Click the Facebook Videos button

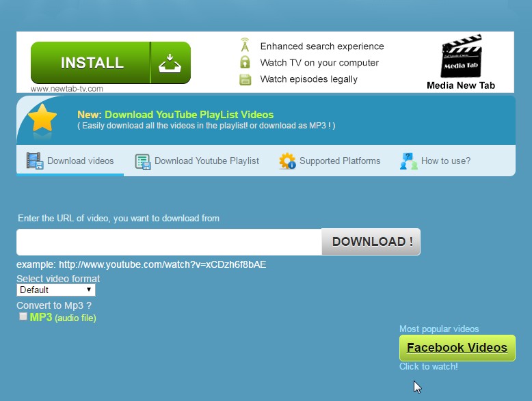coord(457,348)
